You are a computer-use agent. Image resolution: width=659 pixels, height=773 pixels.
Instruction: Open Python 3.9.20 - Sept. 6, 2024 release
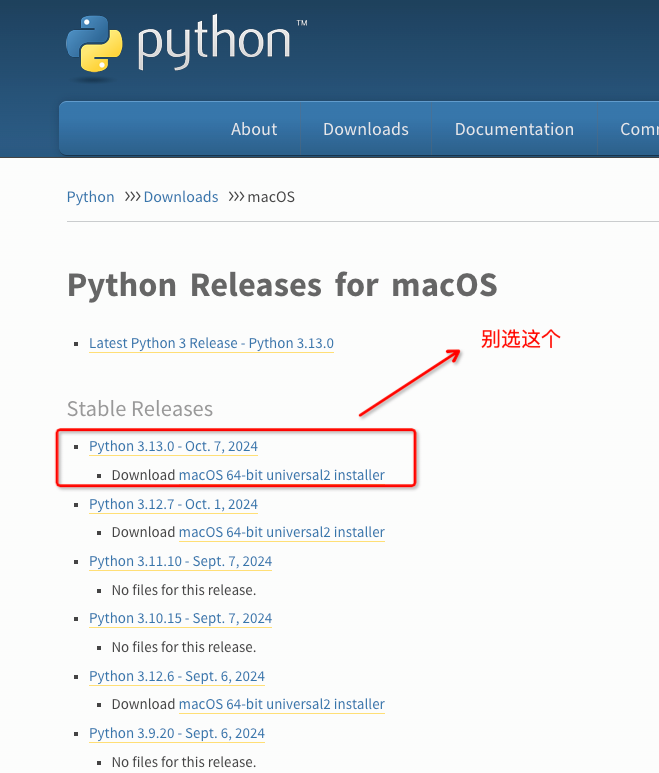[x=176, y=733]
